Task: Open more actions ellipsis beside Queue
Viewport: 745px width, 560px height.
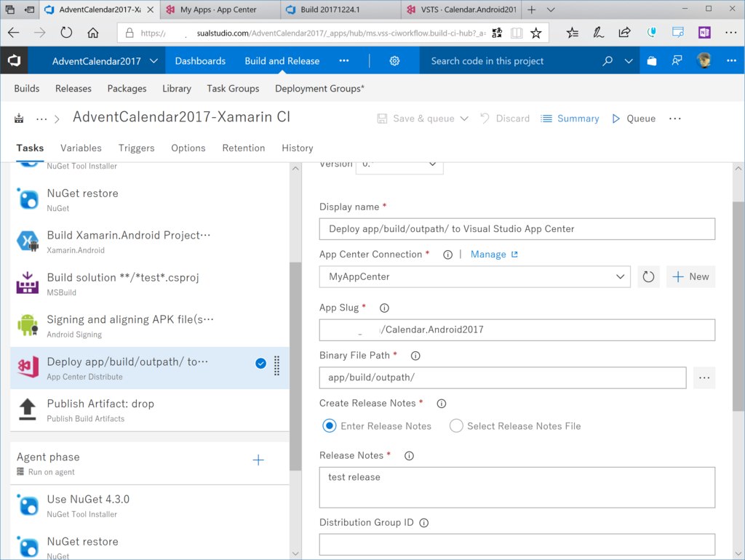Action: (x=674, y=119)
